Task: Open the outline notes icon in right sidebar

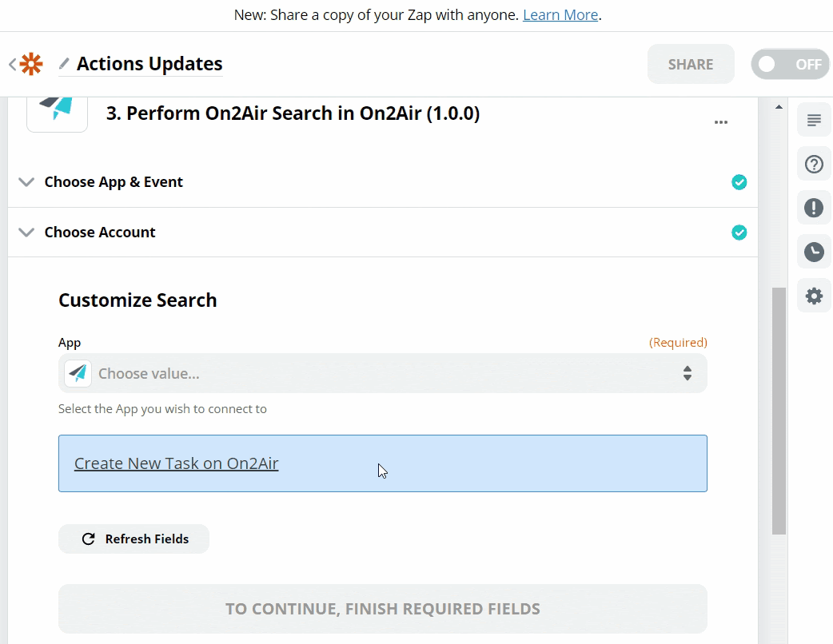Action: click(814, 120)
